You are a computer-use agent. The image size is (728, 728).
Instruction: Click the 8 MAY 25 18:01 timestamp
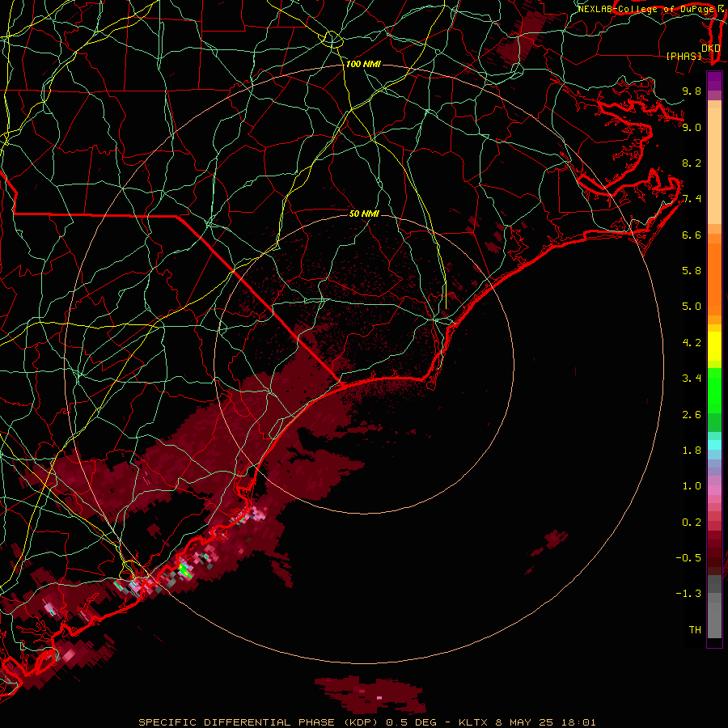(546, 722)
